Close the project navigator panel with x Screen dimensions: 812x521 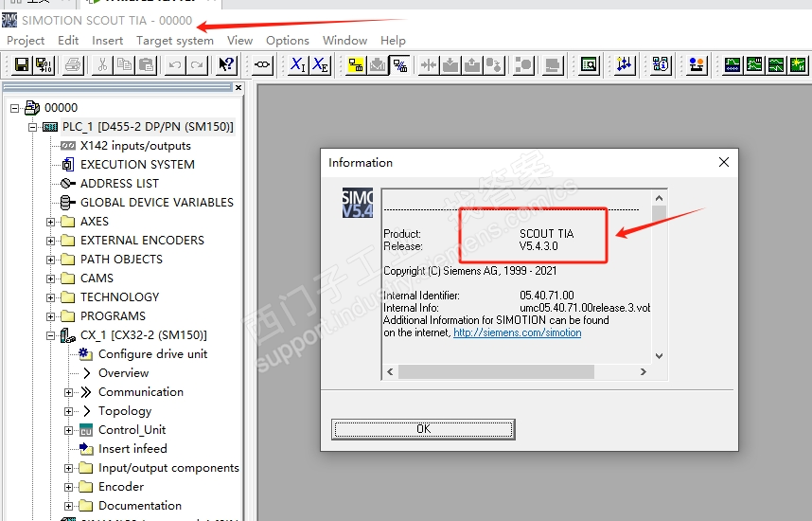click(238, 87)
